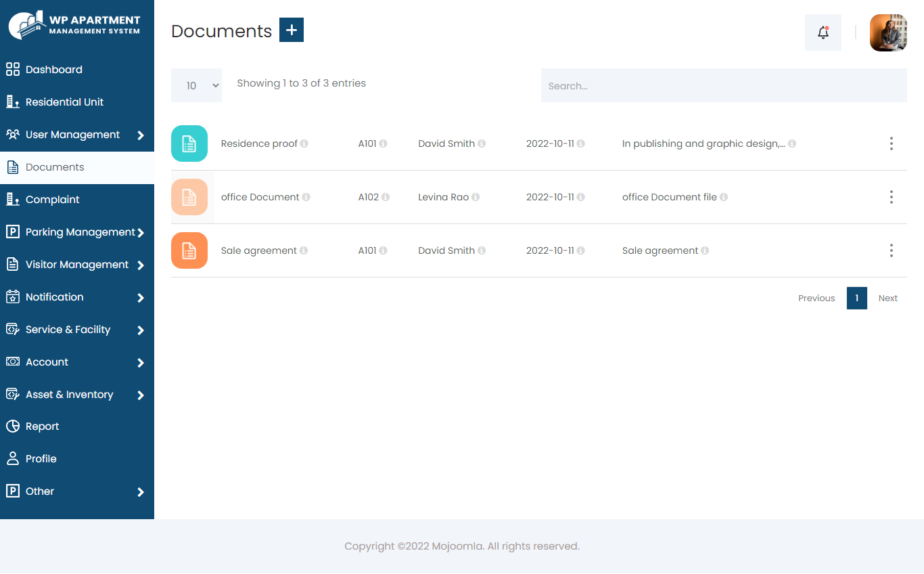Click the add document plus button

(x=292, y=30)
